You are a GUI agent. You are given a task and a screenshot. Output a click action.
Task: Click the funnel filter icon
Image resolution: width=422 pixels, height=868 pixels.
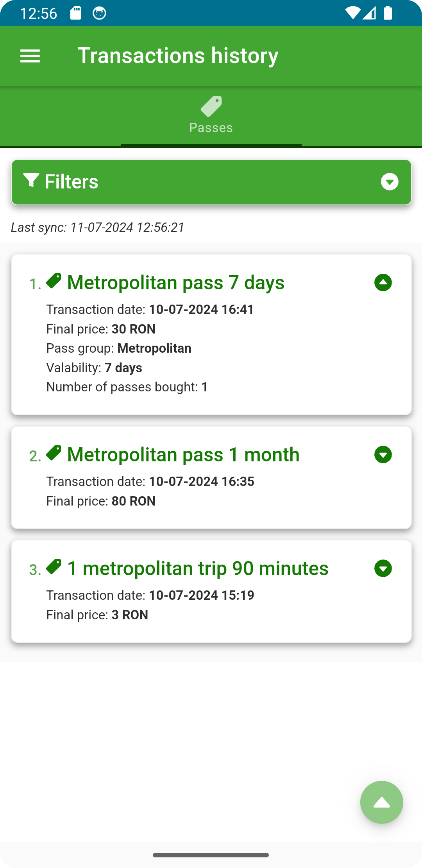point(31,180)
